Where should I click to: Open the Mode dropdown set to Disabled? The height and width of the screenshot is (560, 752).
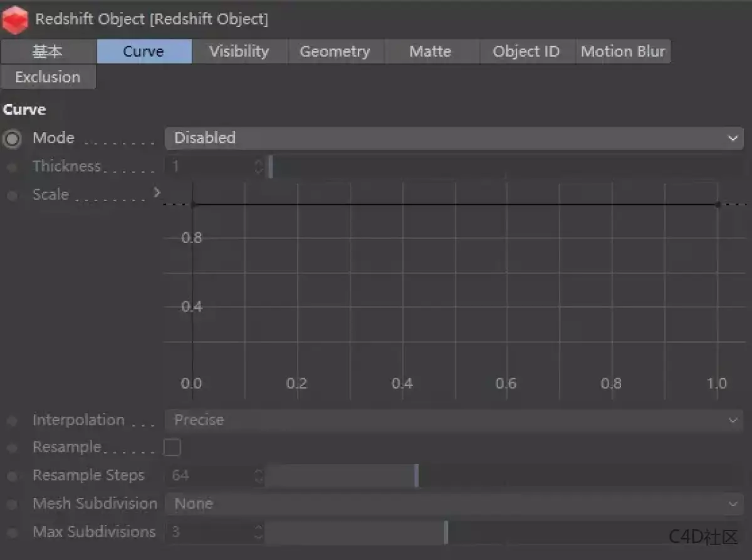click(x=454, y=138)
